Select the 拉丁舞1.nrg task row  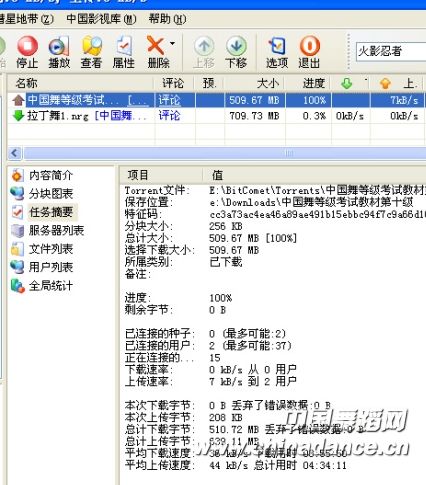pyautogui.click(x=217, y=116)
